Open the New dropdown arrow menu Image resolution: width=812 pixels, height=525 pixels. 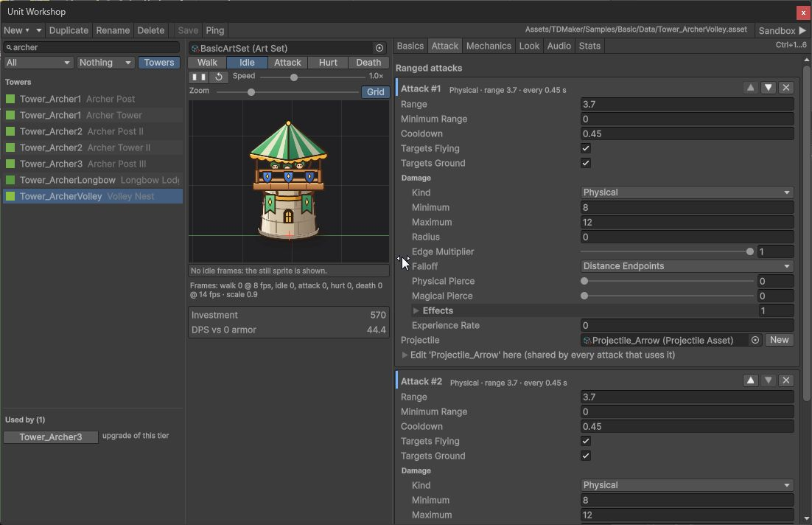pos(39,30)
